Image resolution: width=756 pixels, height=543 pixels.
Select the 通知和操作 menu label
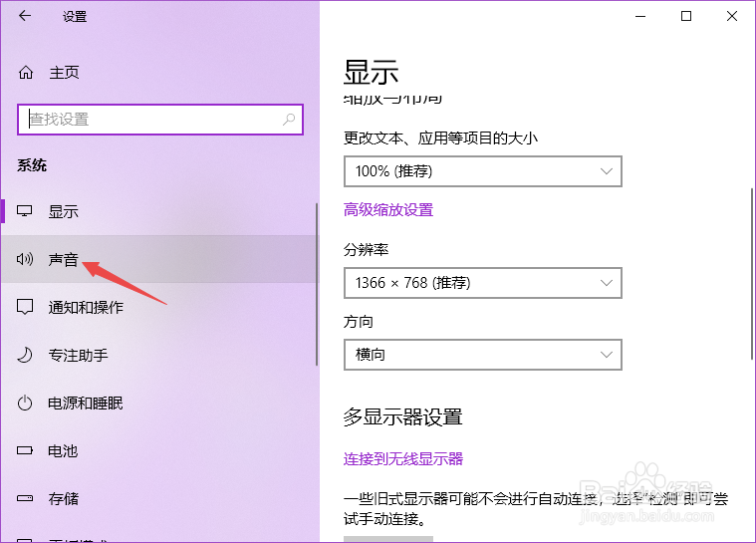click(x=86, y=307)
